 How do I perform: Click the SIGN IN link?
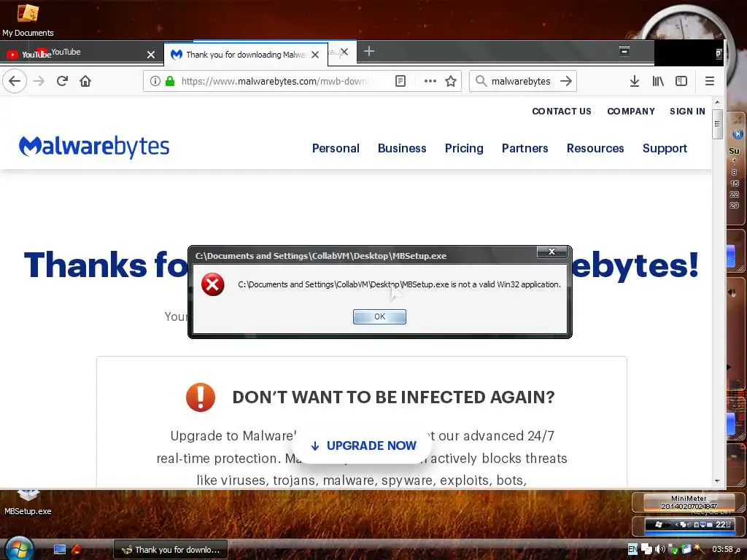pos(687,111)
